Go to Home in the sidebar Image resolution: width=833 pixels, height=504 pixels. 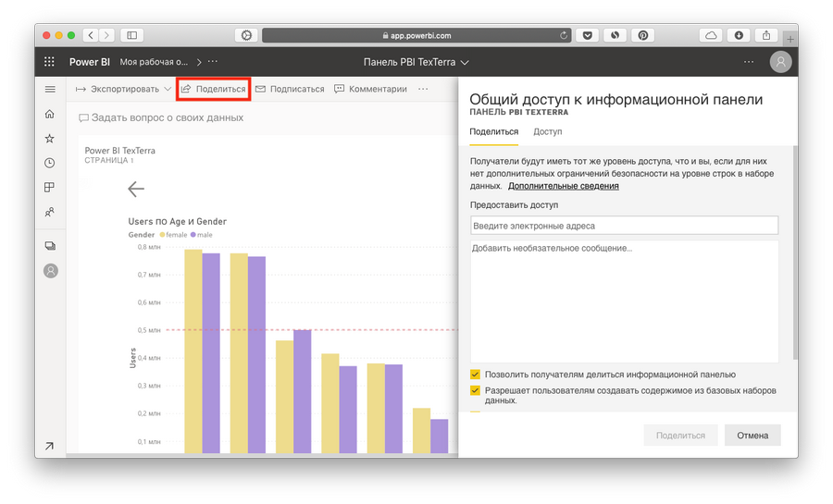click(50, 114)
